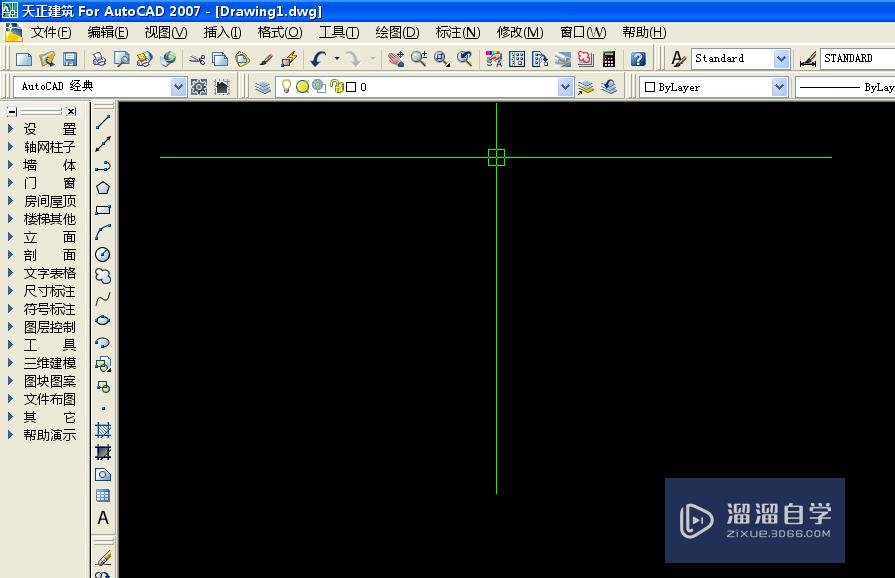The image size is (895, 578).
Task: Open the 标注 menu
Action: 458,32
